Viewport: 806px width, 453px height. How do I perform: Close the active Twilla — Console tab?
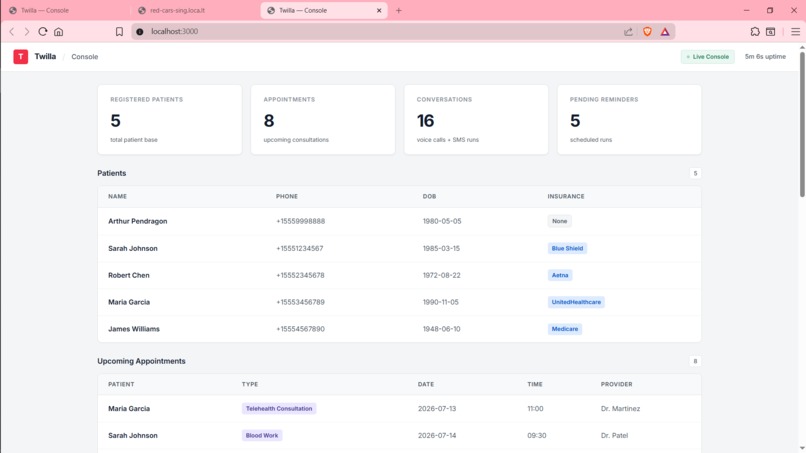pos(379,10)
